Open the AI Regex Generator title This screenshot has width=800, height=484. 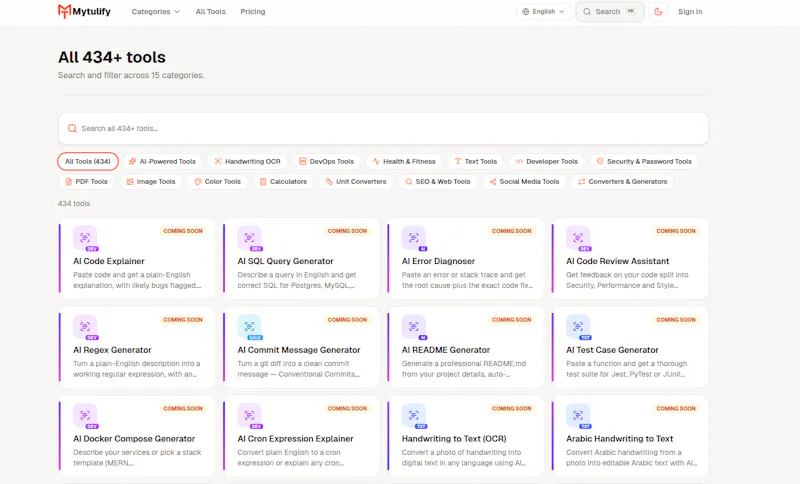point(112,350)
